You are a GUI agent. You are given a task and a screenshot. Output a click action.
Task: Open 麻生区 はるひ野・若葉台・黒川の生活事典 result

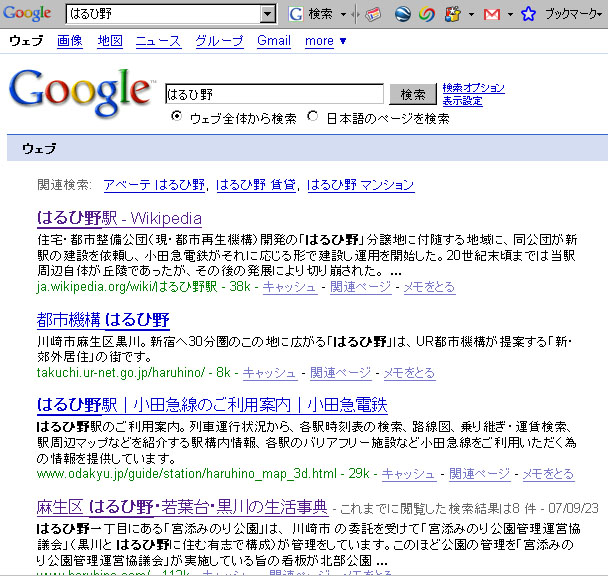pyautogui.click(x=182, y=507)
